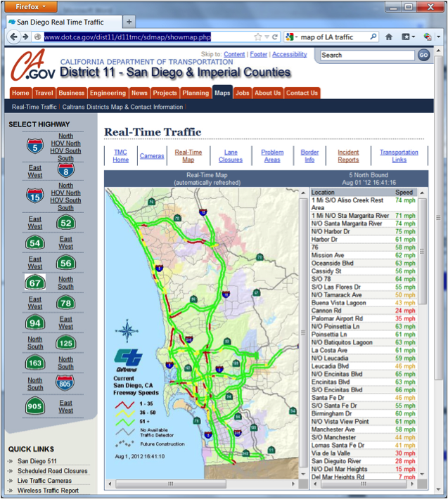448x499 pixels.
Task: Click the speed list scroll-down arrow
Action: click(422, 474)
